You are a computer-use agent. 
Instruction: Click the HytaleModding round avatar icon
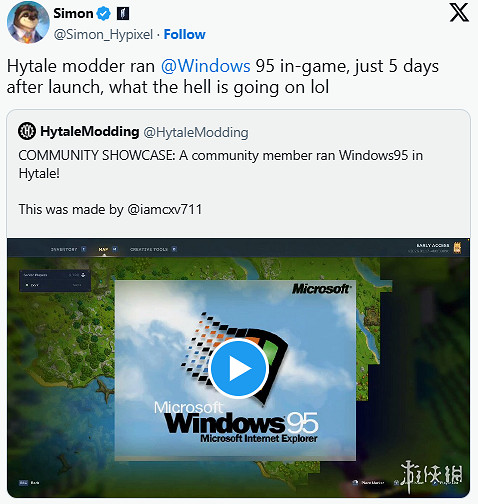click(x=27, y=131)
